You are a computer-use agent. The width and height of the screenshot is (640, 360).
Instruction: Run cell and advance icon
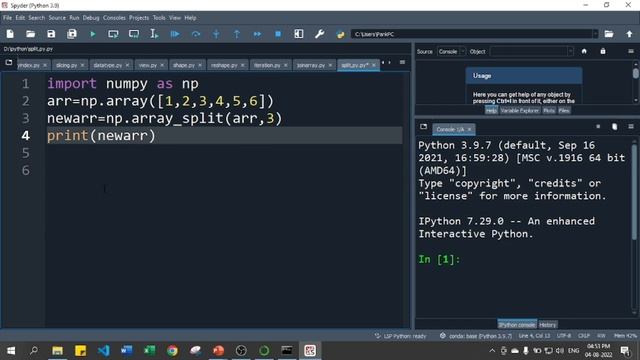click(x=134, y=34)
